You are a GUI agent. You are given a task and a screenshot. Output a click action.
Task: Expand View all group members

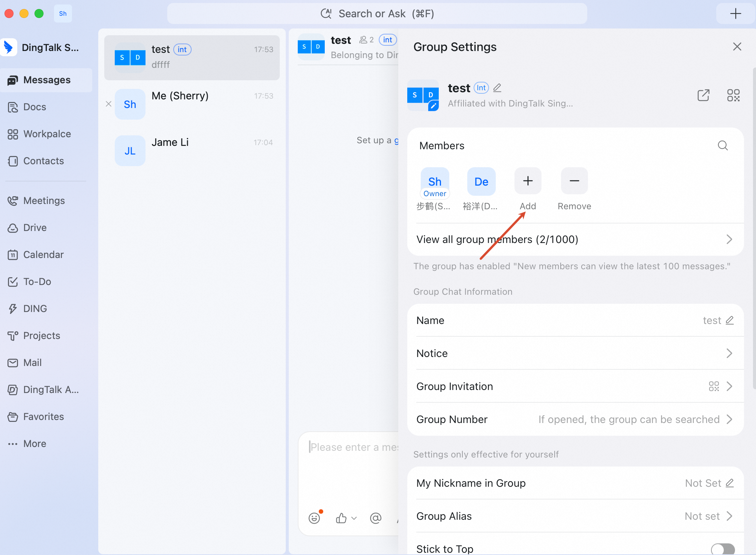pos(575,239)
